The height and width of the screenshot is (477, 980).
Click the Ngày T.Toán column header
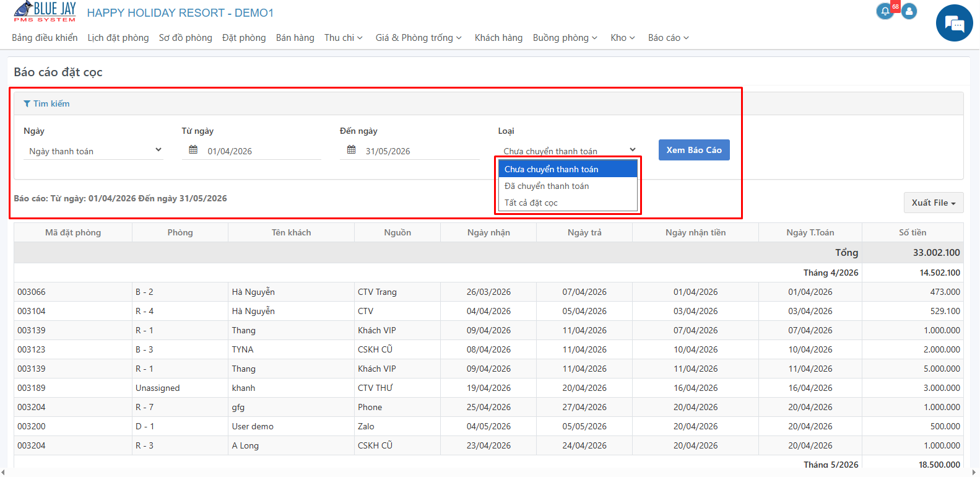tap(810, 232)
